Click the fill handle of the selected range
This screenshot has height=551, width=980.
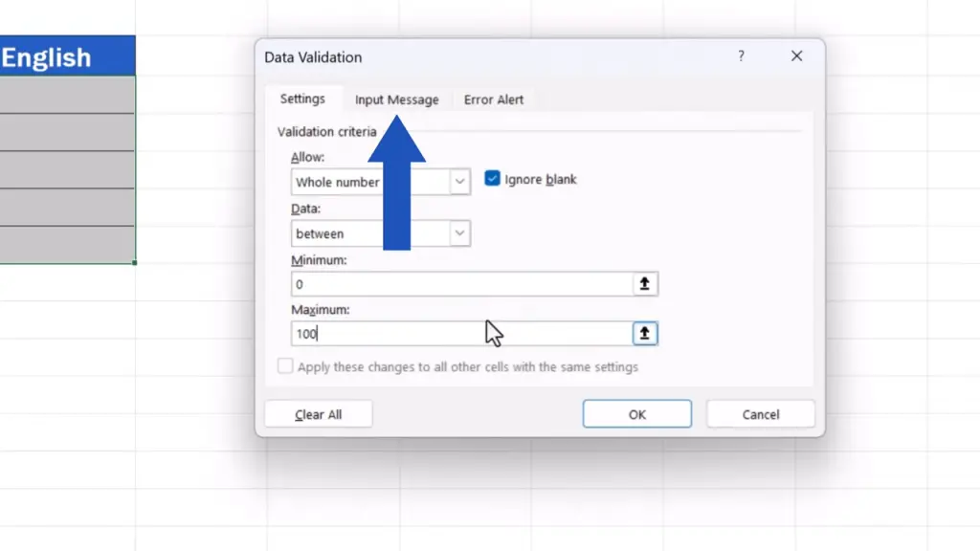point(135,263)
